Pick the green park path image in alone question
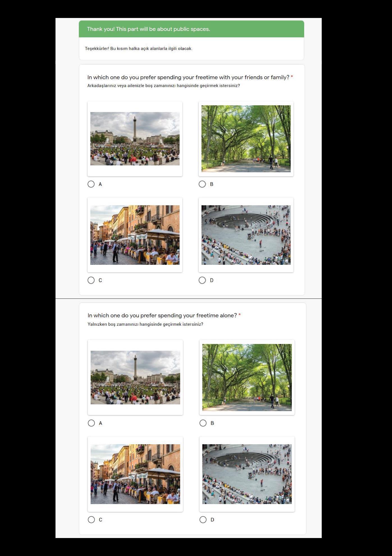This screenshot has height=556, width=392. (x=247, y=378)
